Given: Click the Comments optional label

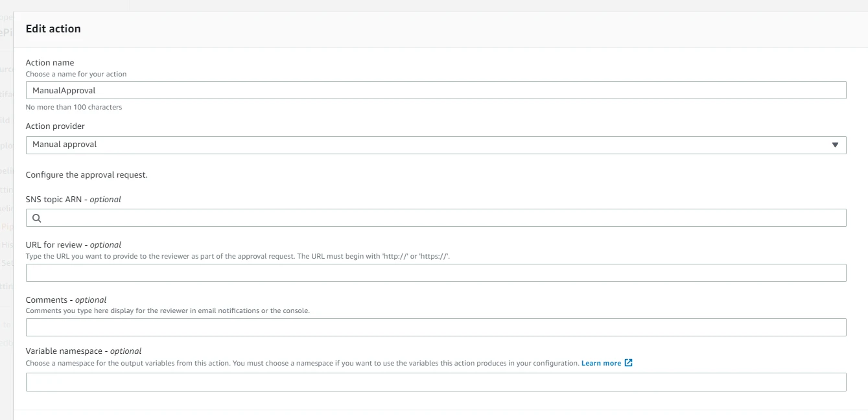Looking at the screenshot, I should click(x=66, y=300).
